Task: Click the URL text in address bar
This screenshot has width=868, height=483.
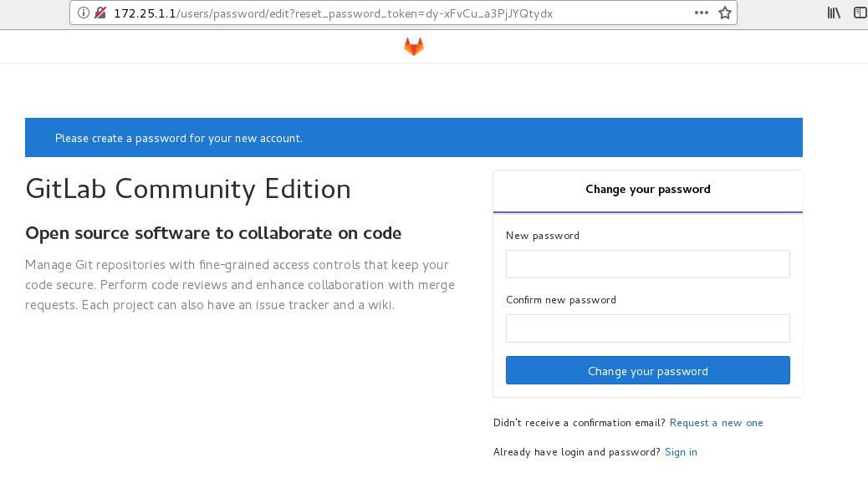Action: [334, 13]
